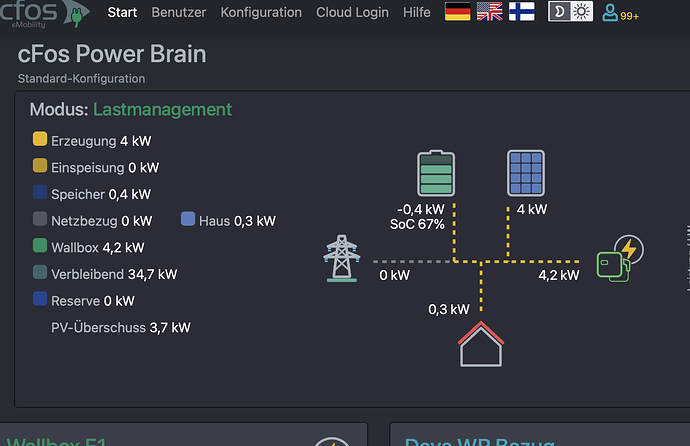The height and width of the screenshot is (446, 690).
Task: Click the 'Speicher 0,4 kW' text
Action: point(101,194)
